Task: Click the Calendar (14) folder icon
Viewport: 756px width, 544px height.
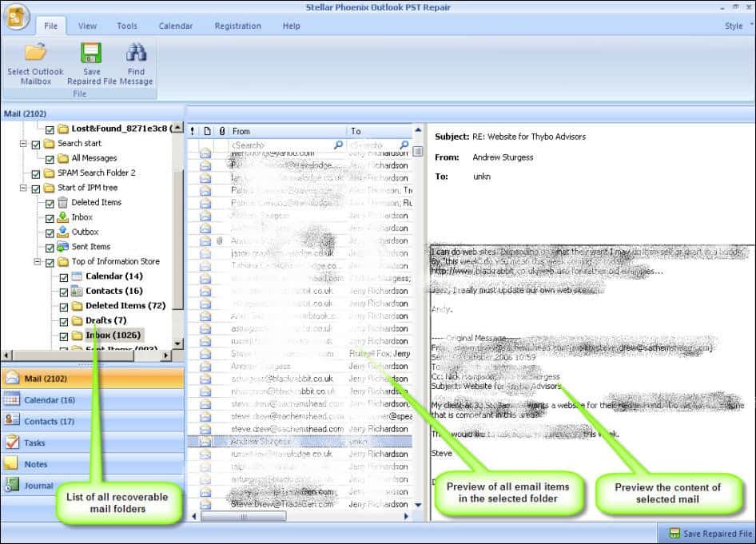Action: 78,276
